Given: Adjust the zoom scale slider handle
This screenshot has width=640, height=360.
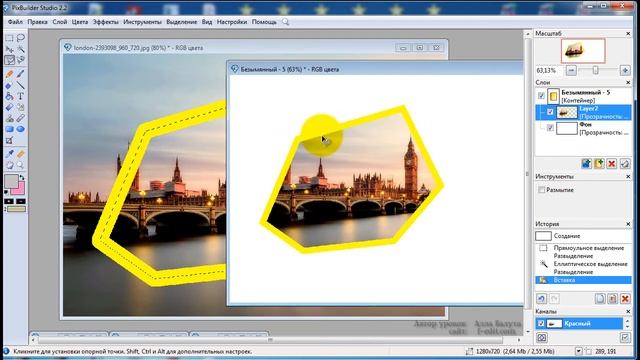Looking at the screenshot, I should [x=596, y=70].
